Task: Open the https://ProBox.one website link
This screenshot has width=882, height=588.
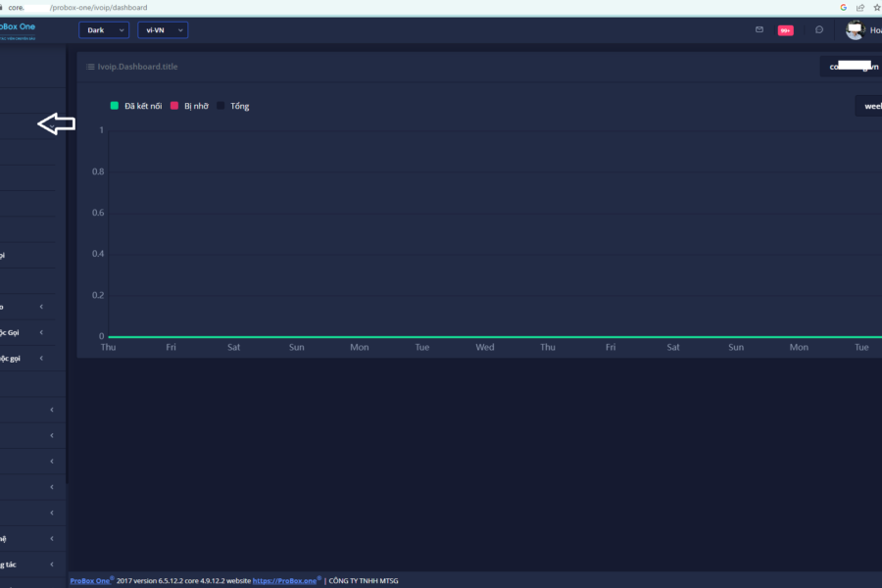Action: point(285,580)
